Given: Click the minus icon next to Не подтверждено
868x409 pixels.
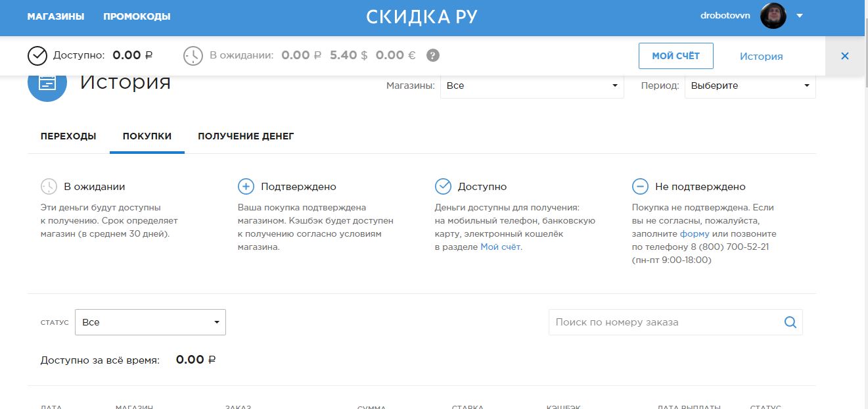Looking at the screenshot, I should click(x=640, y=187).
